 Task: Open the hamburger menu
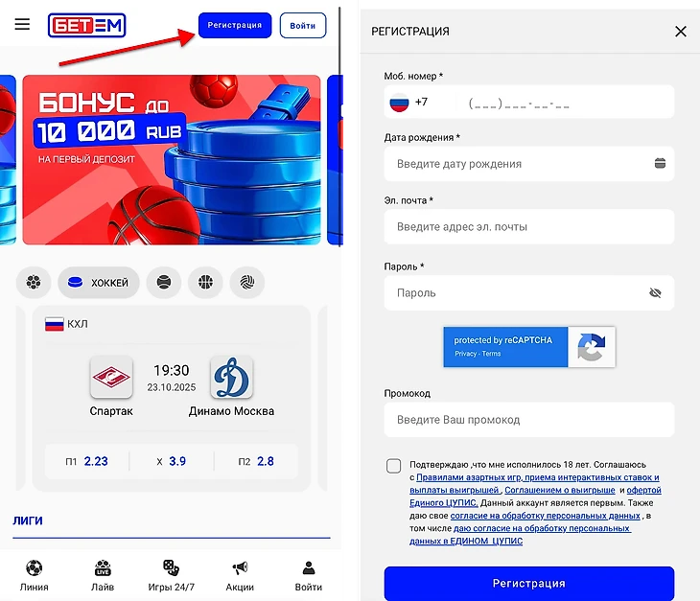click(x=22, y=24)
